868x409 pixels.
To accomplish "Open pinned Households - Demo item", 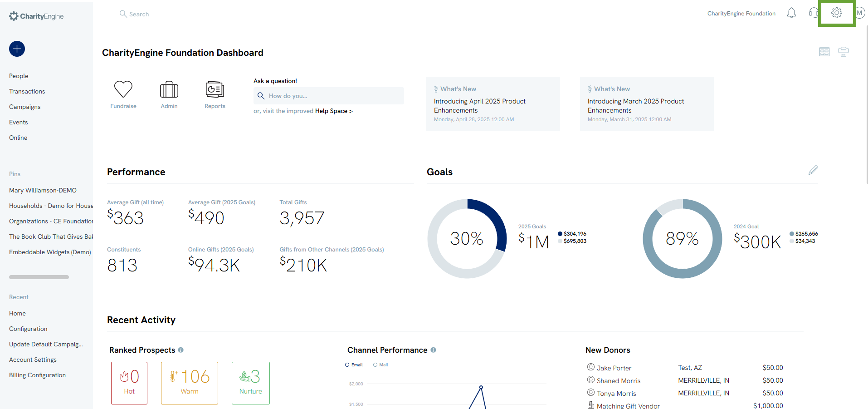I will (51, 206).
